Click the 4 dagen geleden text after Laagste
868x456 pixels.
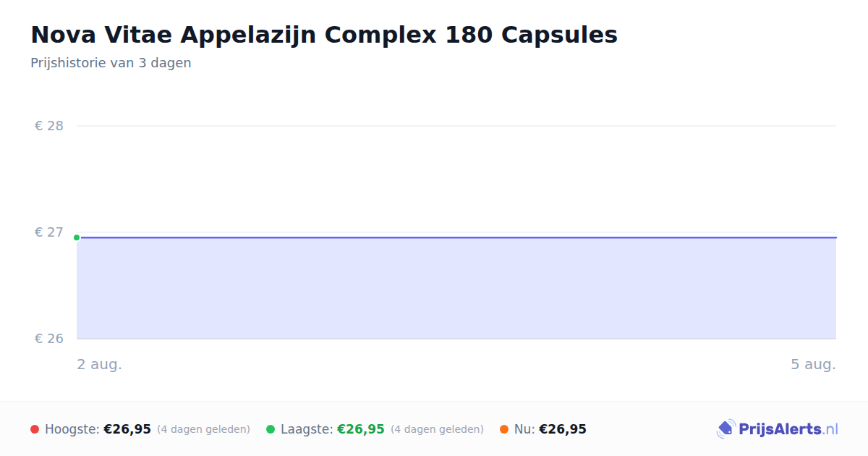click(x=437, y=429)
